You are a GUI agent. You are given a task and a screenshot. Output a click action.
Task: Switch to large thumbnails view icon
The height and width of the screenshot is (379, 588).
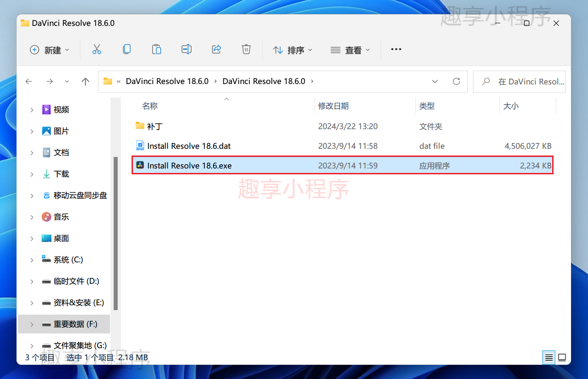[562, 358]
